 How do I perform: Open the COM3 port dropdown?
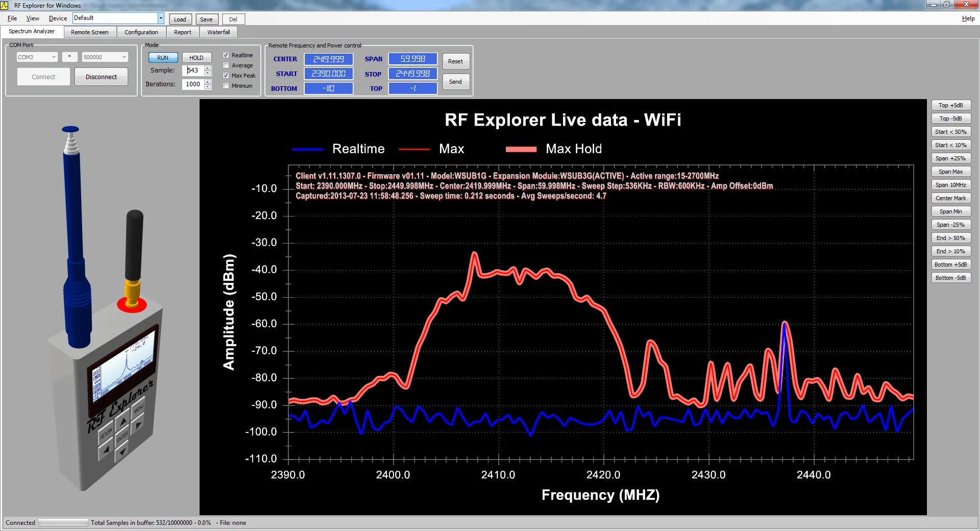point(53,57)
